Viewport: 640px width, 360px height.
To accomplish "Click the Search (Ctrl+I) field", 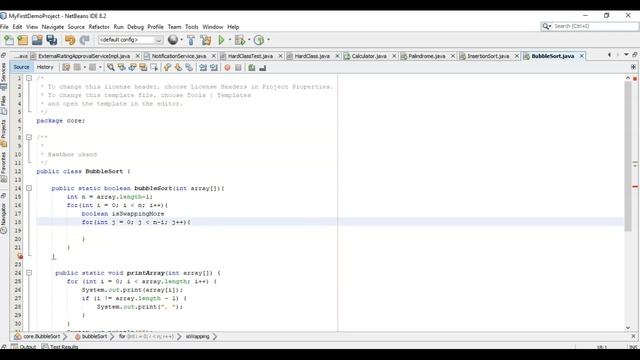I will (x=590, y=26).
